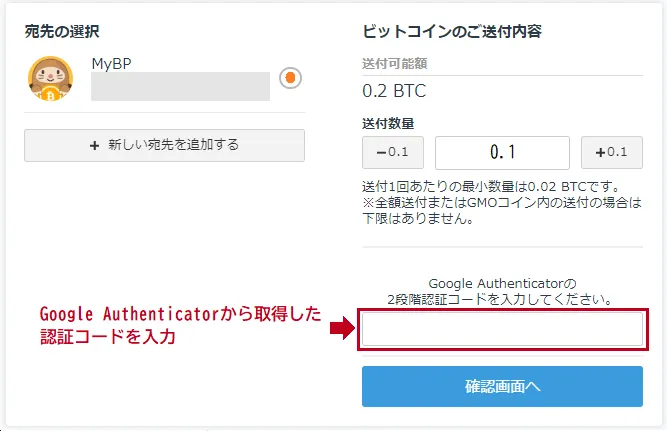The image size is (667, 431).
Task: Click the MyBP destination name label
Action: click(x=111, y=64)
